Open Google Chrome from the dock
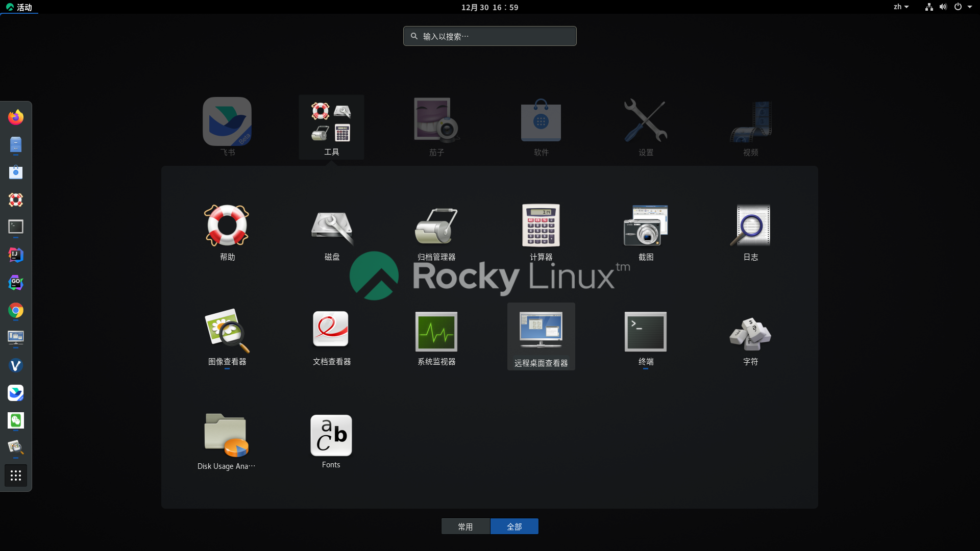The width and height of the screenshot is (980, 551). tap(16, 310)
